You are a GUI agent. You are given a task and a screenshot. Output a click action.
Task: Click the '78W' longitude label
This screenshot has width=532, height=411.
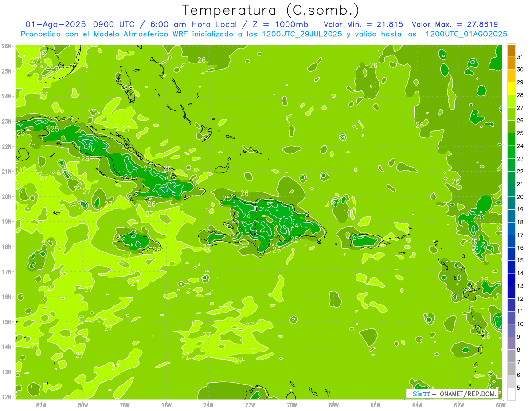[125, 405]
